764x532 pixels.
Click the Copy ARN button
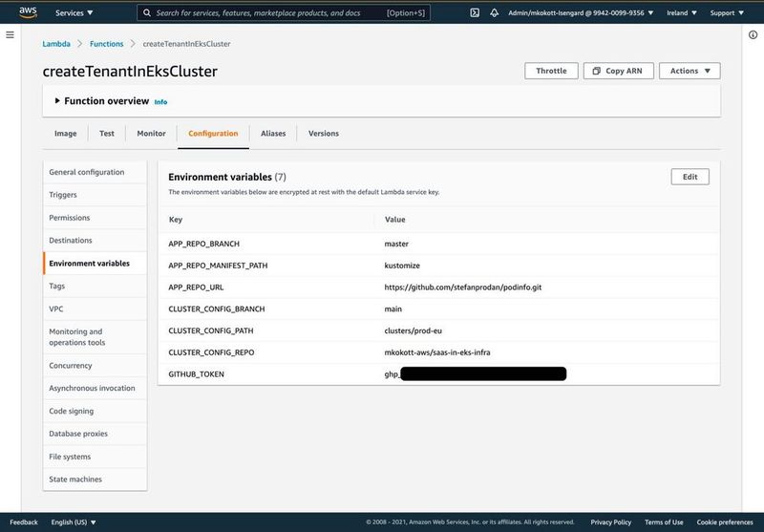pyautogui.click(x=618, y=71)
